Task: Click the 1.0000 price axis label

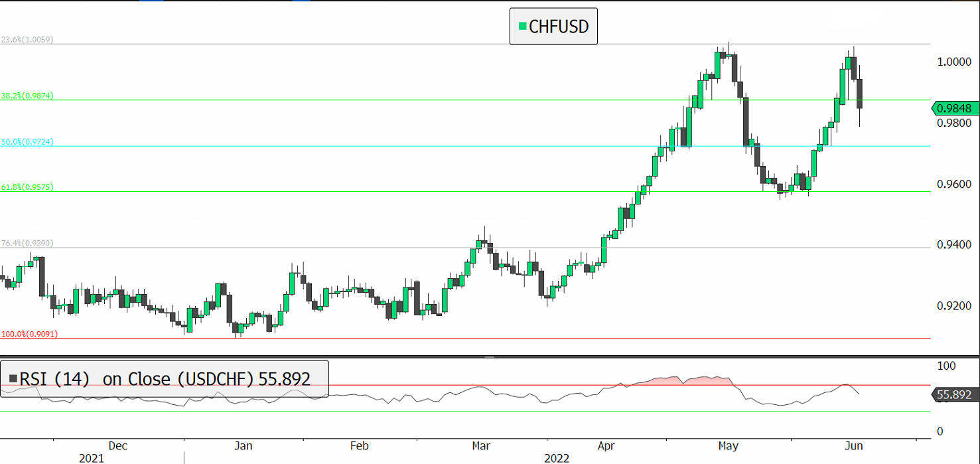Action: pyautogui.click(x=953, y=62)
